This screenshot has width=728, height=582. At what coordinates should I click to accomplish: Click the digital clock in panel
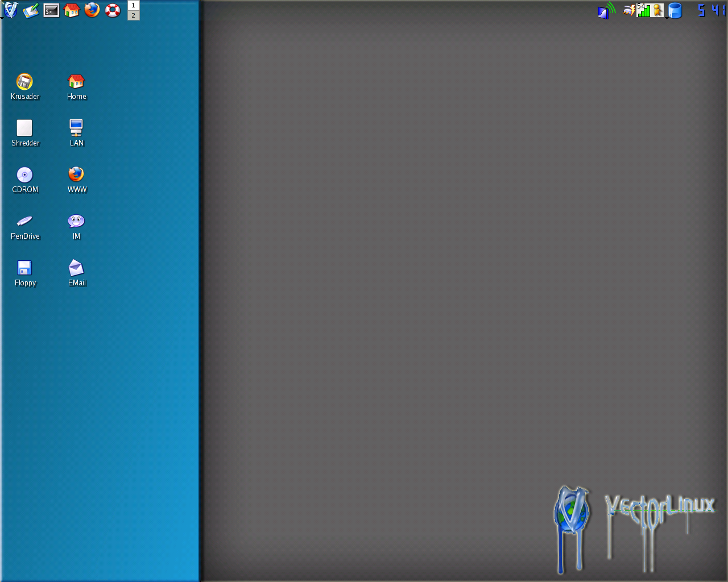(x=712, y=10)
